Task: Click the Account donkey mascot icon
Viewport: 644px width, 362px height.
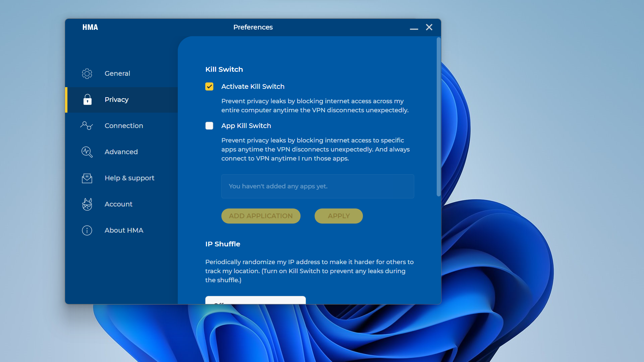Action: (87, 204)
